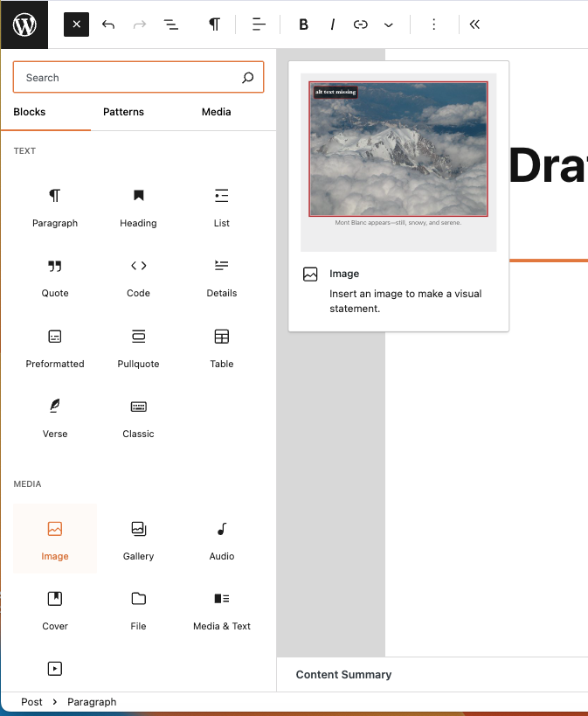This screenshot has height=716, width=588.
Task: Toggle bold text formatting
Action: click(303, 24)
